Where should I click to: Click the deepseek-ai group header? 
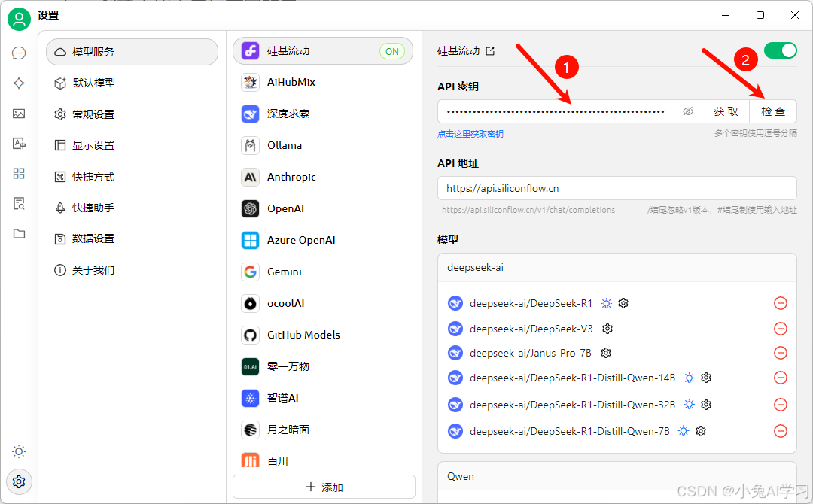click(617, 267)
